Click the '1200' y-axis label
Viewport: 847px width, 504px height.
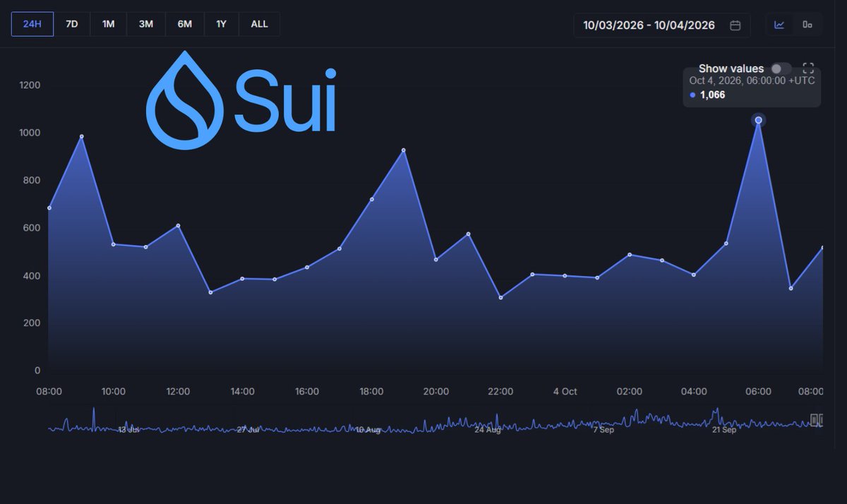click(30, 85)
